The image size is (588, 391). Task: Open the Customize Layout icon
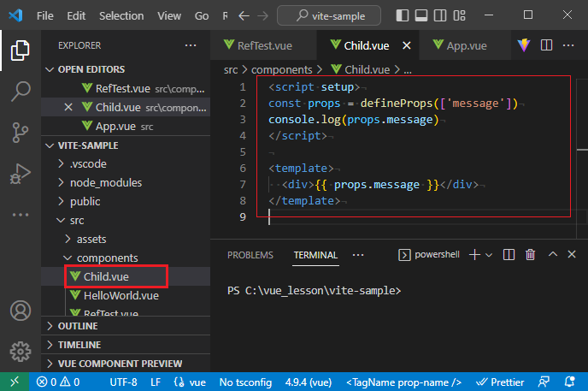[x=459, y=15]
